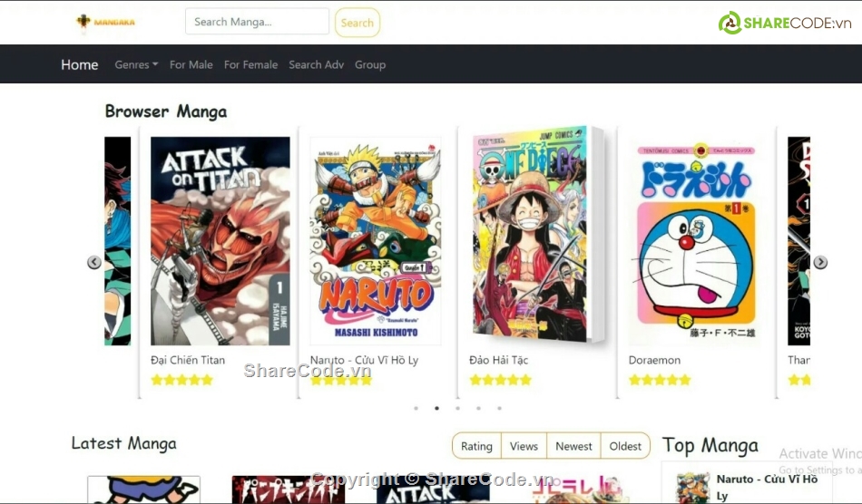Select the third carousel pagination dot
This screenshot has width=862, height=504.
[x=457, y=408]
